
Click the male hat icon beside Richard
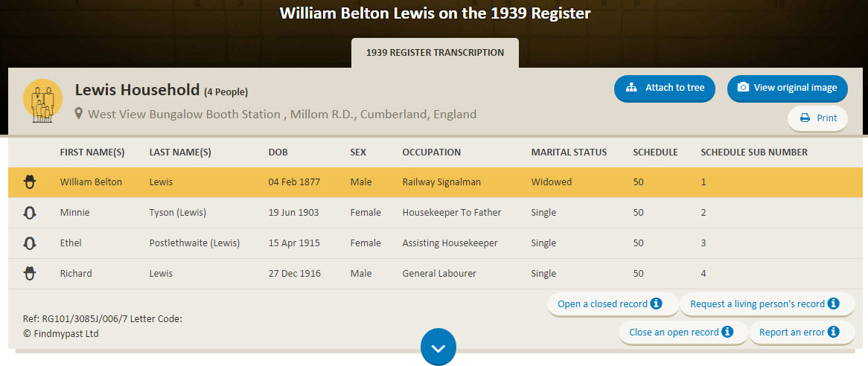(x=30, y=273)
